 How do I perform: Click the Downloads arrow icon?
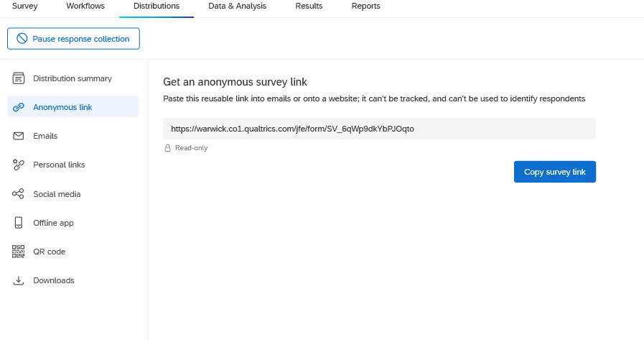coord(19,280)
